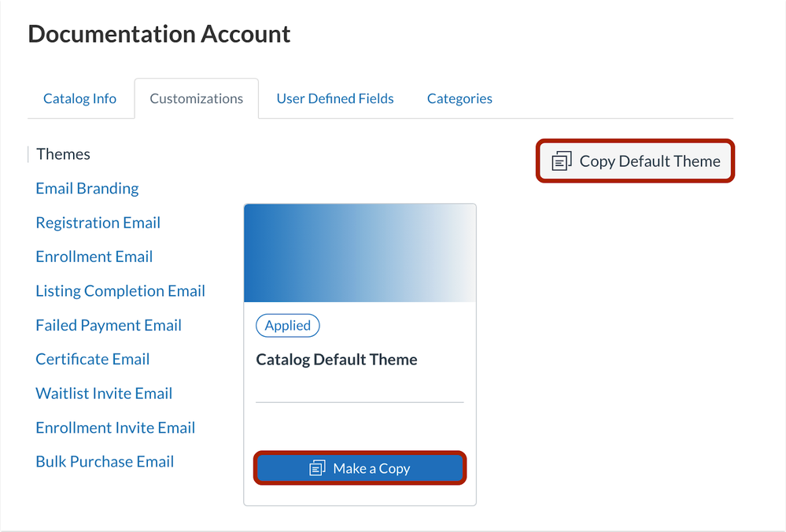This screenshot has width=786, height=532.
Task: Open Registration Email settings
Action: tap(98, 223)
